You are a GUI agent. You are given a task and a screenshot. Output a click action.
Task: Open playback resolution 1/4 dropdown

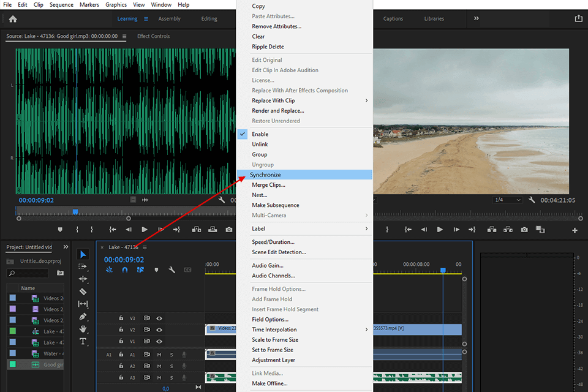pyautogui.click(x=508, y=200)
